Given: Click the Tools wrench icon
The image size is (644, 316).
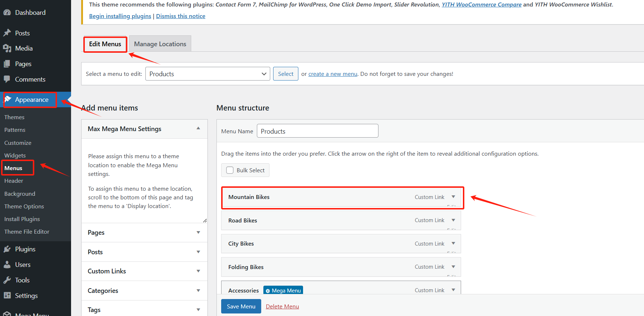Looking at the screenshot, I should 7,280.
